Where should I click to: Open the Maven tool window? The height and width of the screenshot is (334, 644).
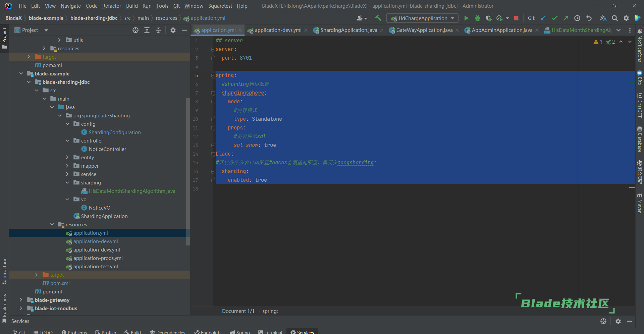point(640,203)
